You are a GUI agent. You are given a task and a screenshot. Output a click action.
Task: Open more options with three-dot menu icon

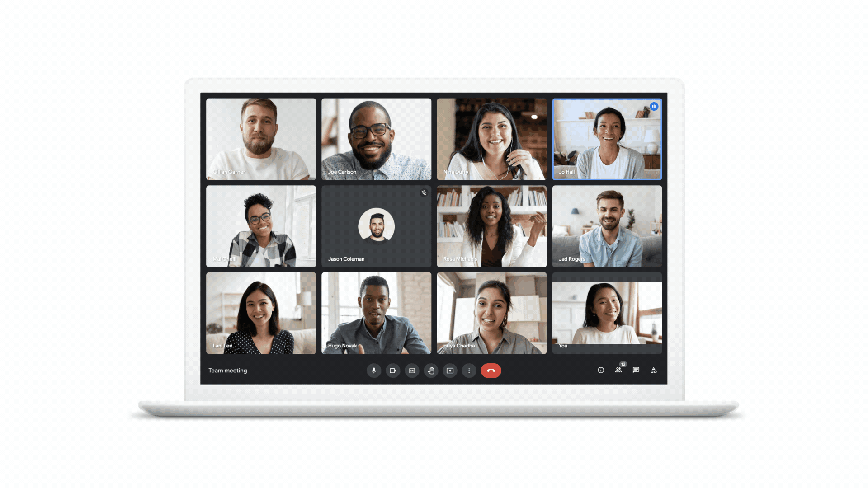(x=470, y=371)
